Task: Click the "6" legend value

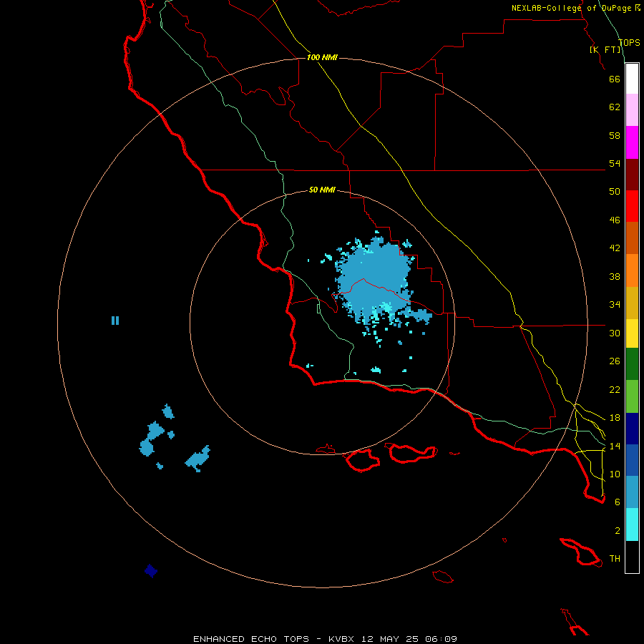Action: (x=618, y=502)
